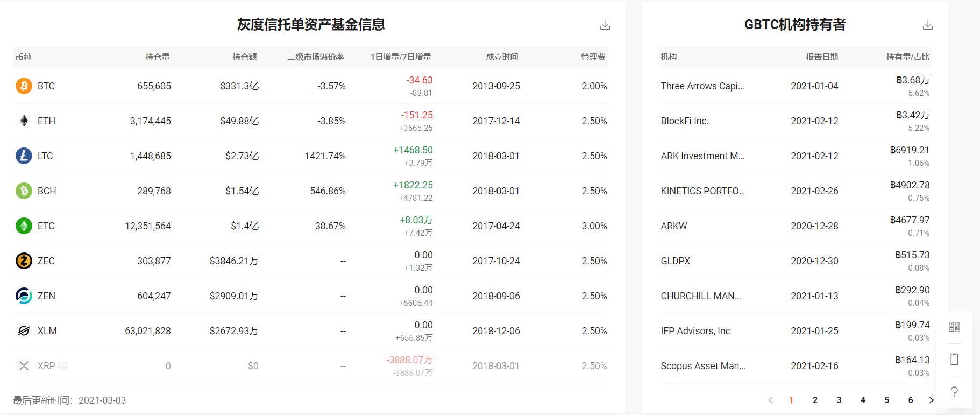Click ZEN position value $2909.01万
The width and height of the screenshot is (980, 415).
(x=234, y=296)
